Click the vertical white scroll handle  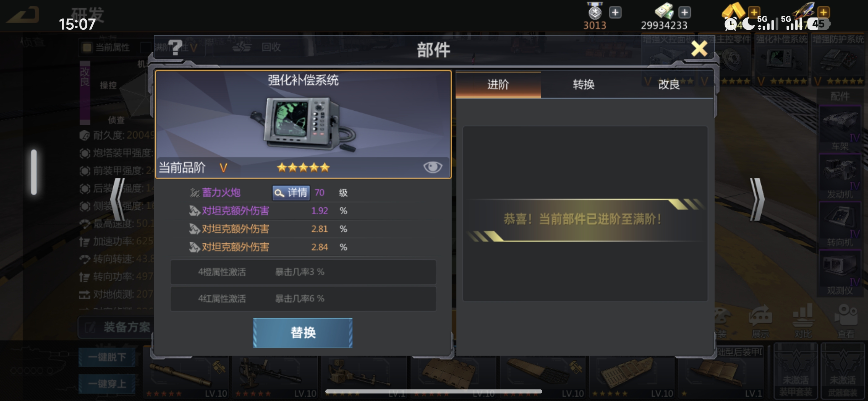click(34, 172)
